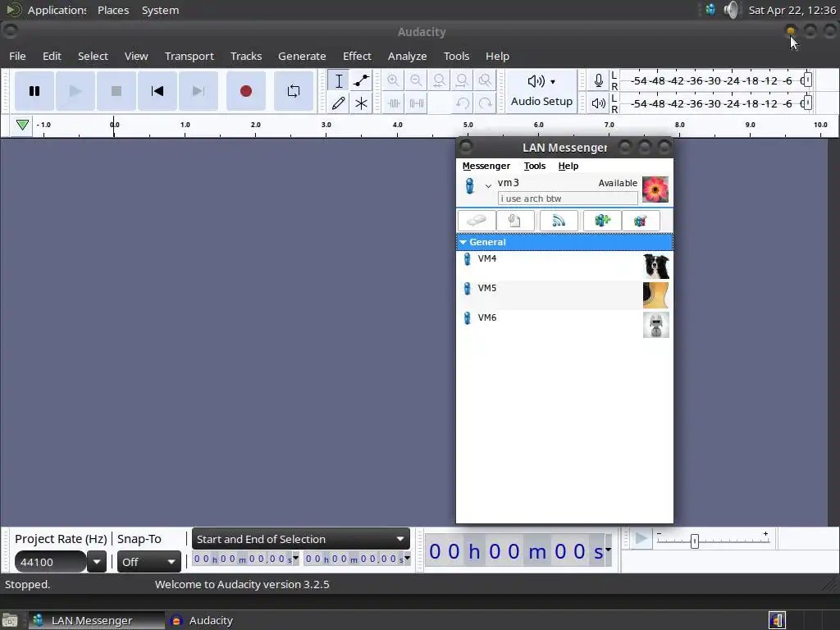Open the File menu in Audacity
The image size is (840, 630).
pyautogui.click(x=17, y=57)
